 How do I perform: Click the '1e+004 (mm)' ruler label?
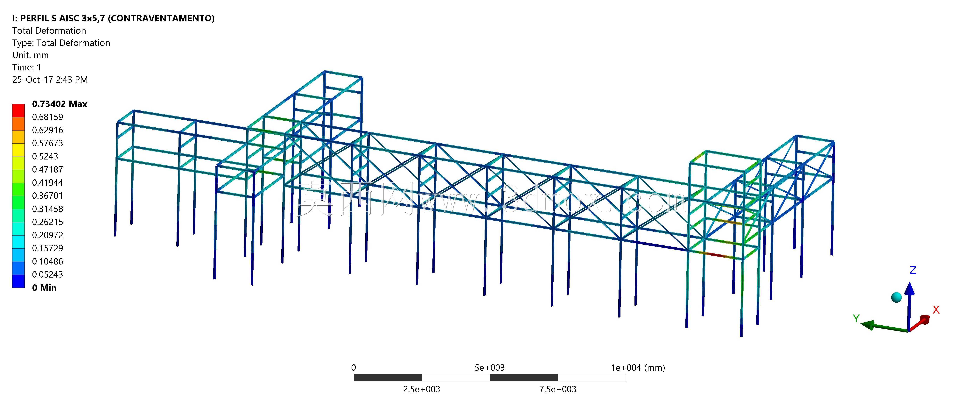(638, 367)
